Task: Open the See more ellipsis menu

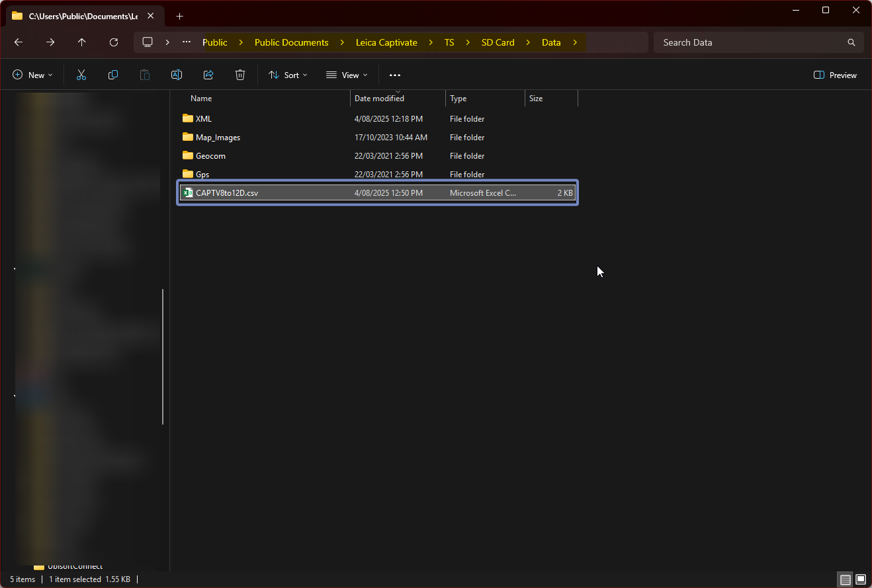Action: [x=395, y=75]
